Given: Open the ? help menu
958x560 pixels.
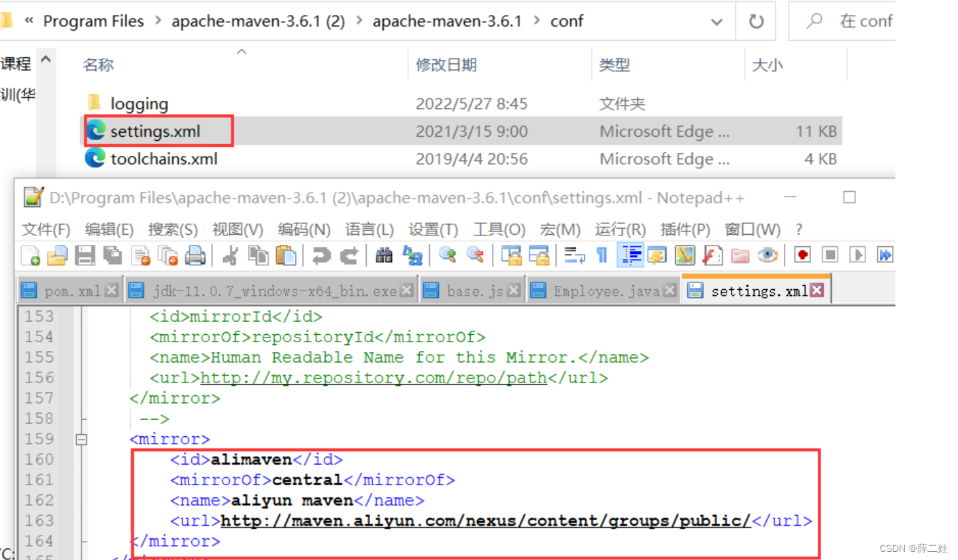Looking at the screenshot, I should (799, 229).
